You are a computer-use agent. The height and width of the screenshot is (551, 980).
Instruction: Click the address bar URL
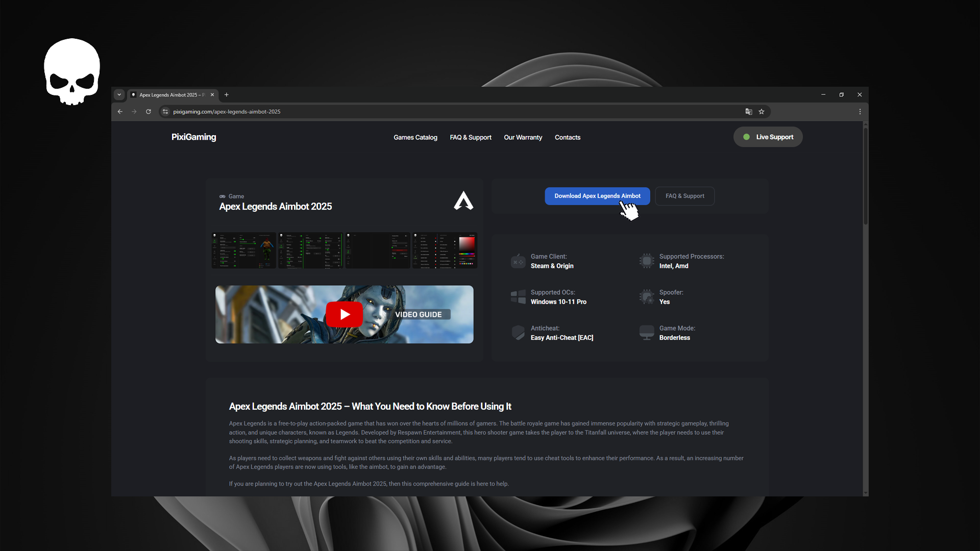[227, 112]
